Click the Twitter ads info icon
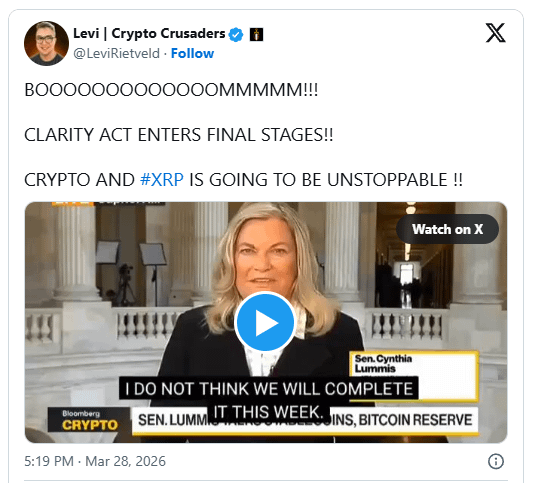Viewport: 533px width, 483px height. point(496,462)
